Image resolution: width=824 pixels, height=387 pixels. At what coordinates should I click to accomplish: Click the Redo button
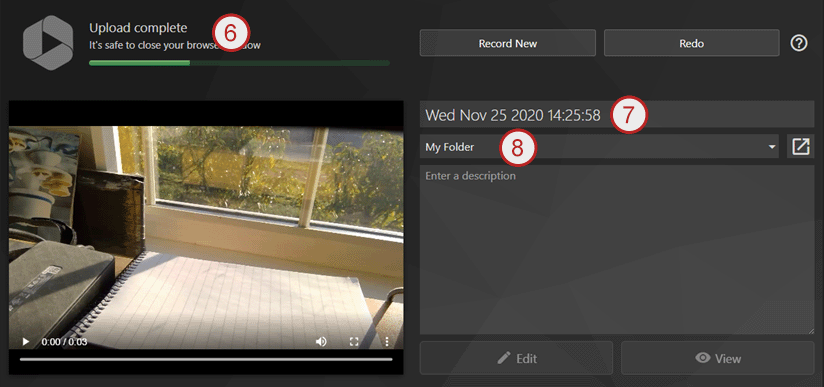tap(692, 43)
